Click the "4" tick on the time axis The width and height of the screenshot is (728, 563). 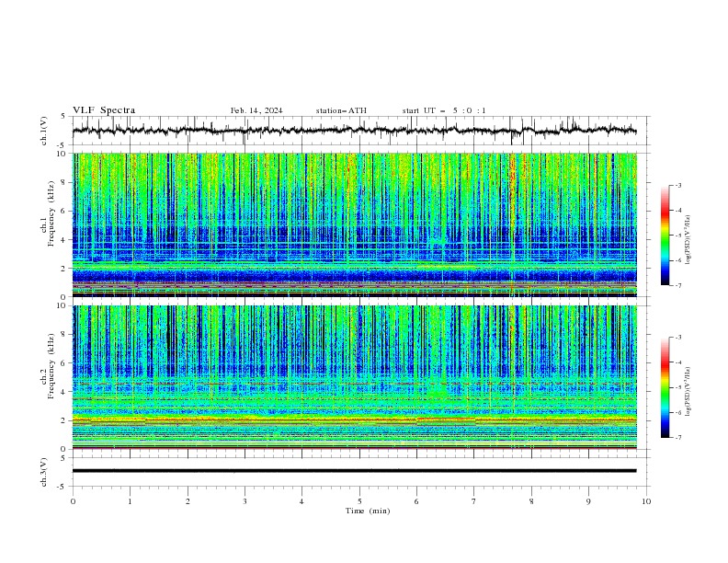[x=302, y=501]
